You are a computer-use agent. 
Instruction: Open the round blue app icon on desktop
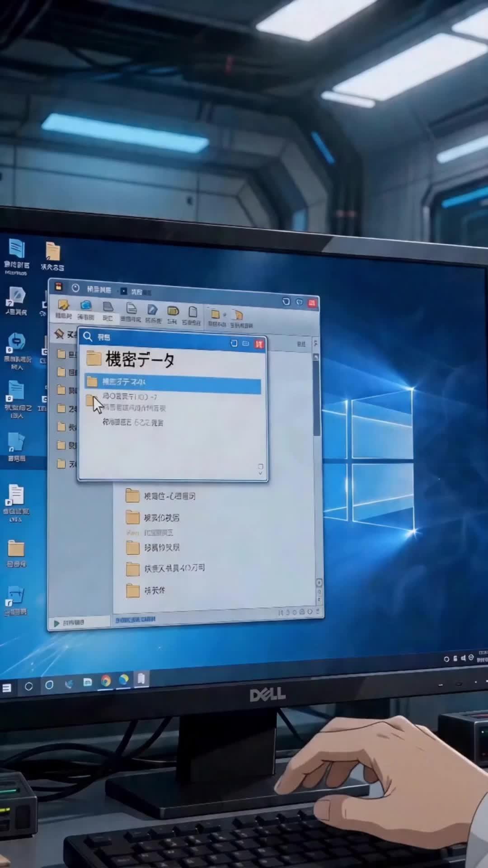[x=17, y=342]
